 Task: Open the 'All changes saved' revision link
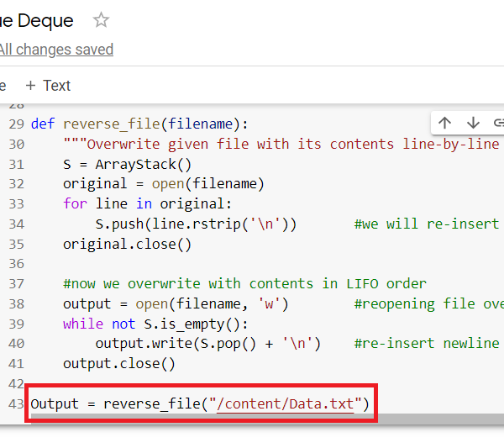click(x=56, y=50)
